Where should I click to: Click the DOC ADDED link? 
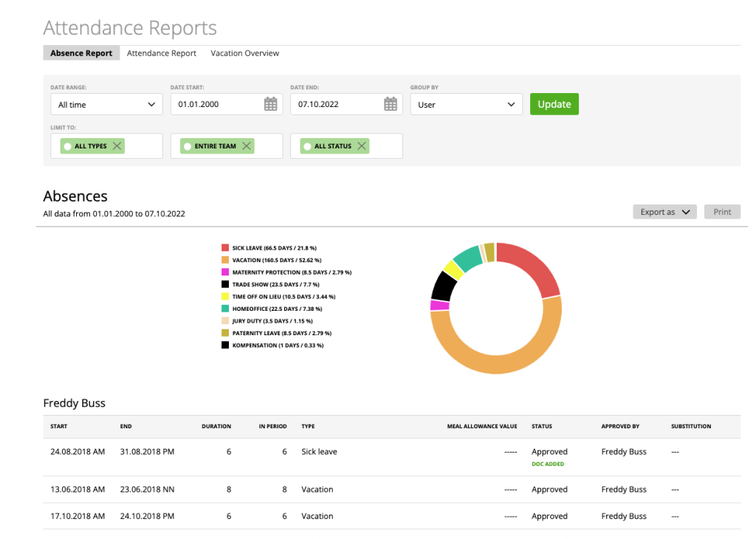pos(548,464)
